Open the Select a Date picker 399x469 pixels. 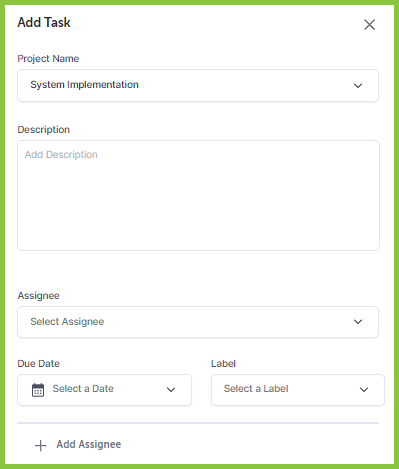[x=104, y=390]
